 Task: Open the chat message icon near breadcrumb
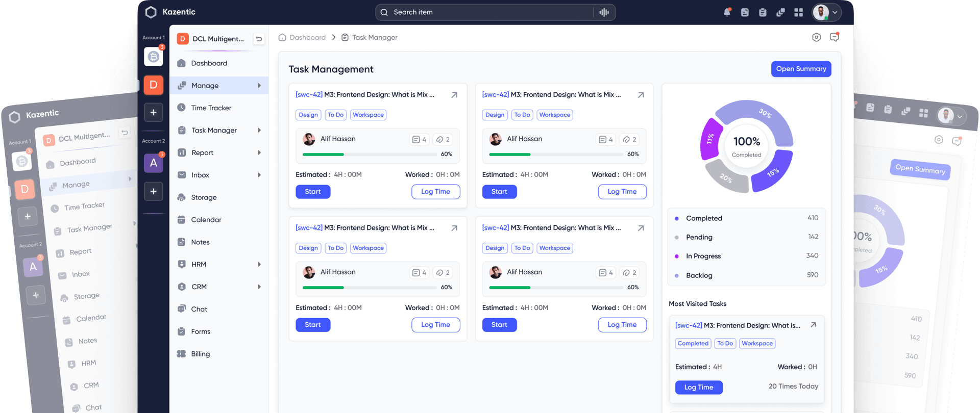tap(835, 37)
